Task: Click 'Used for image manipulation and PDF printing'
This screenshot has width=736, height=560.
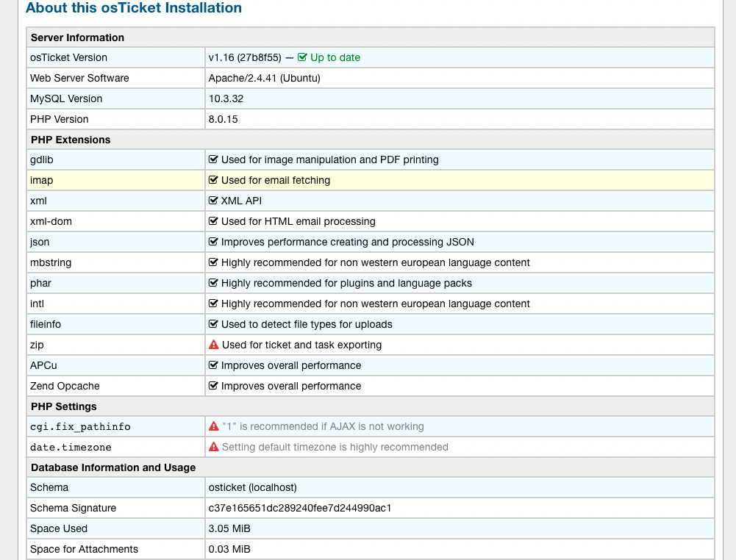Action: [330, 160]
